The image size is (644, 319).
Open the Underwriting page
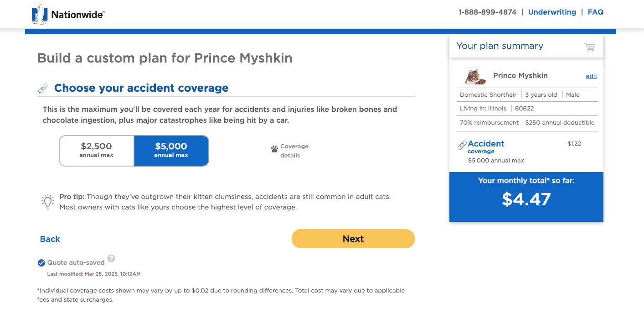pos(552,12)
